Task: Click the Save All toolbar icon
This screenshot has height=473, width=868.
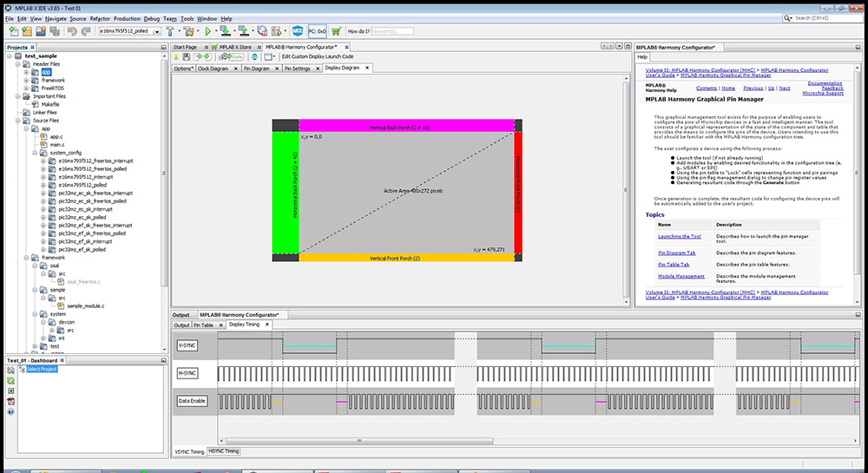Action: (x=54, y=31)
